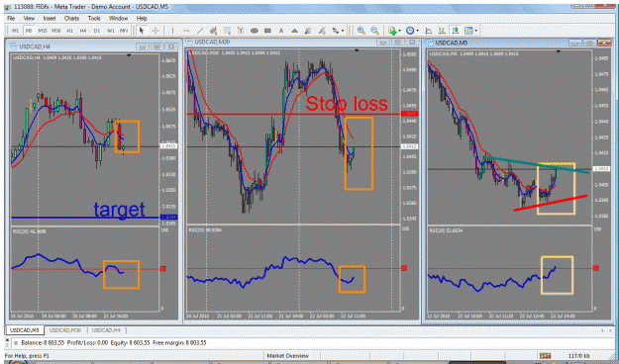Click the connection status bars icon
Image resolution: width=619 pixels, height=364 pixels.
point(545,356)
